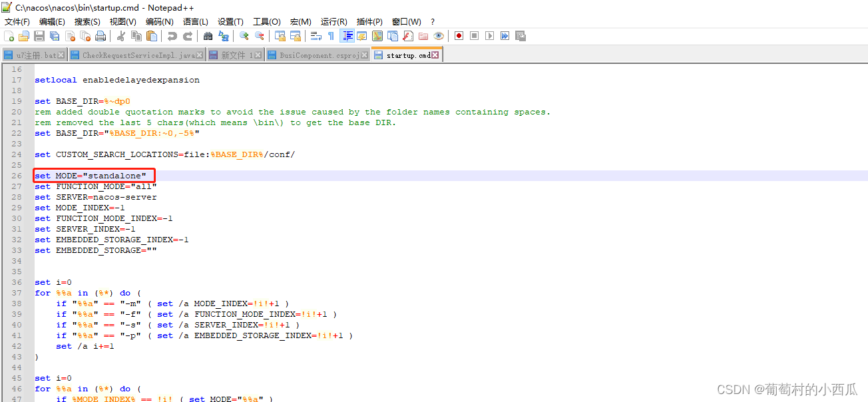The image size is (868, 402).
Task: Toggle synchronized vertical scrolling icon
Action: click(280, 36)
